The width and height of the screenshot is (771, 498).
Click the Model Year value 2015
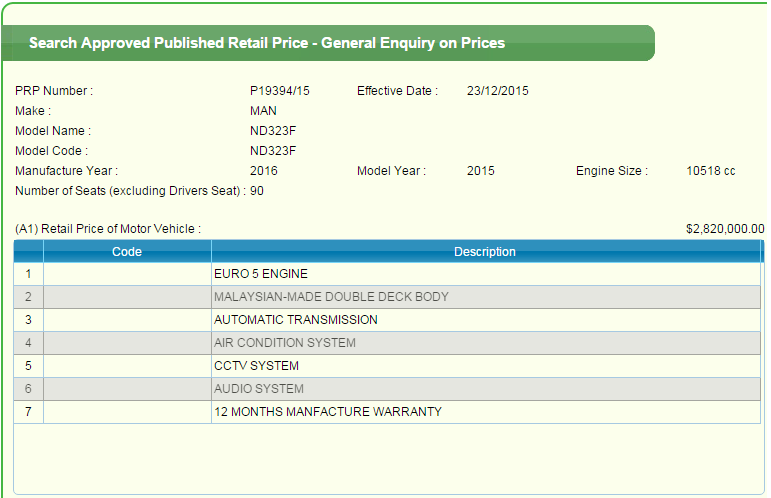(x=481, y=171)
